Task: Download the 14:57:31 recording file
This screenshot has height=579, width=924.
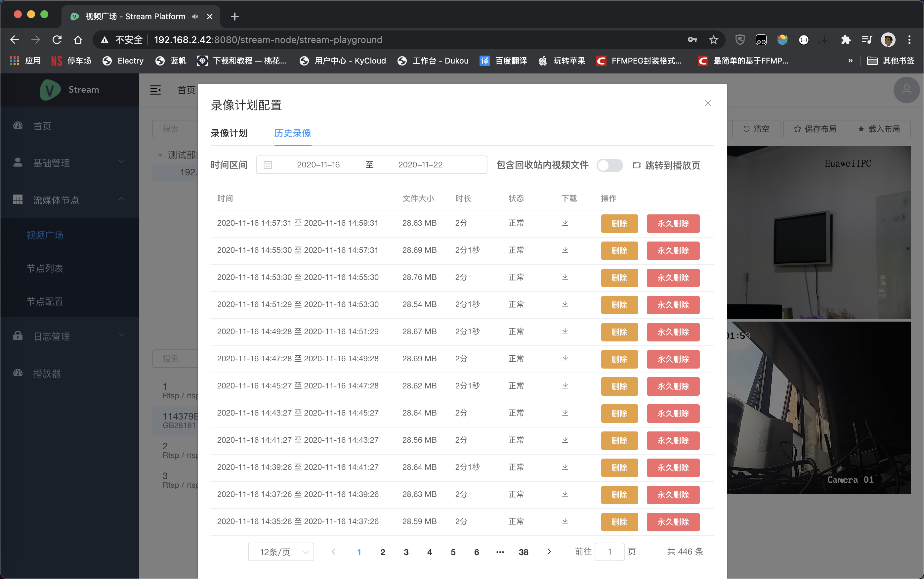Action: pos(565,223)
